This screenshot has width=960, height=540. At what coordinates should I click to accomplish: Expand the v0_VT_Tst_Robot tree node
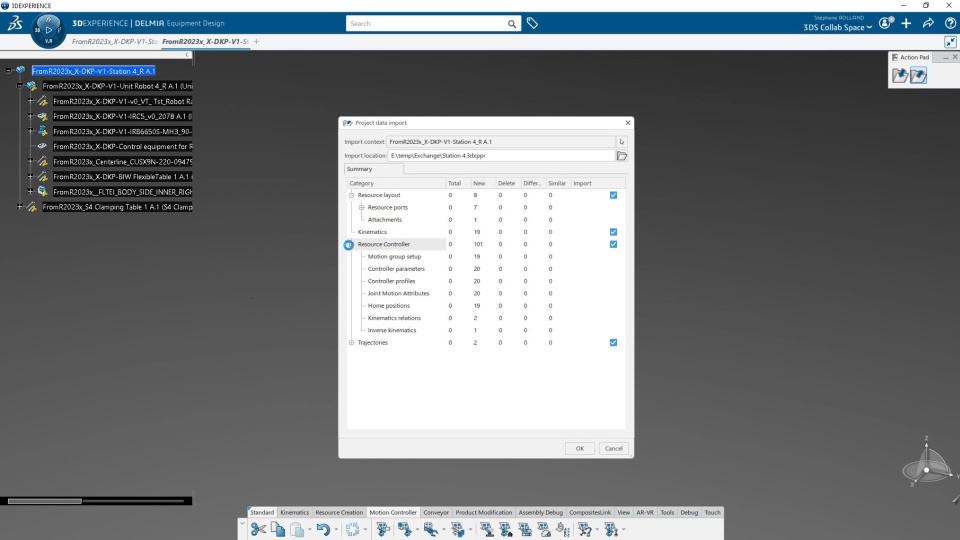31,101
